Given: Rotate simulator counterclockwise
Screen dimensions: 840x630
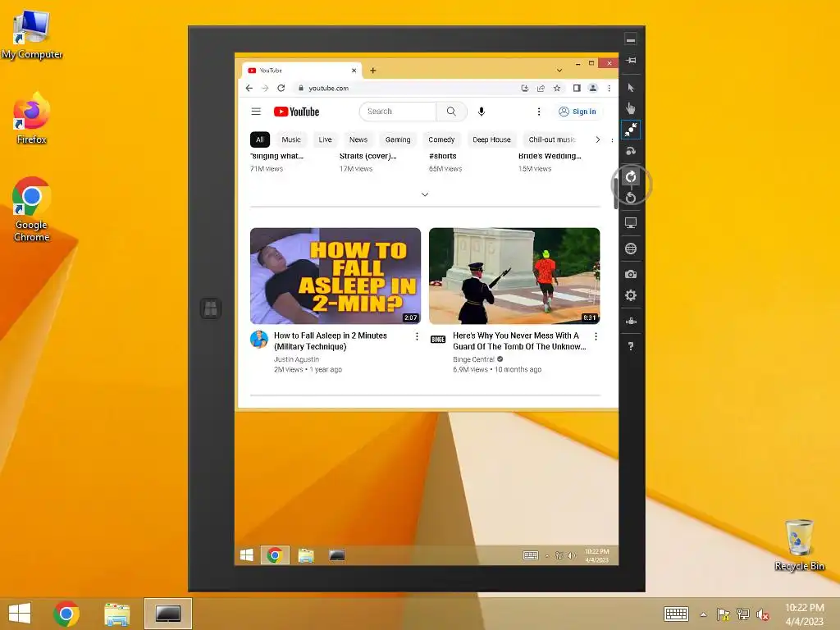Looking at the screenshot, I should pyautogui.click(x=631, y=197).
